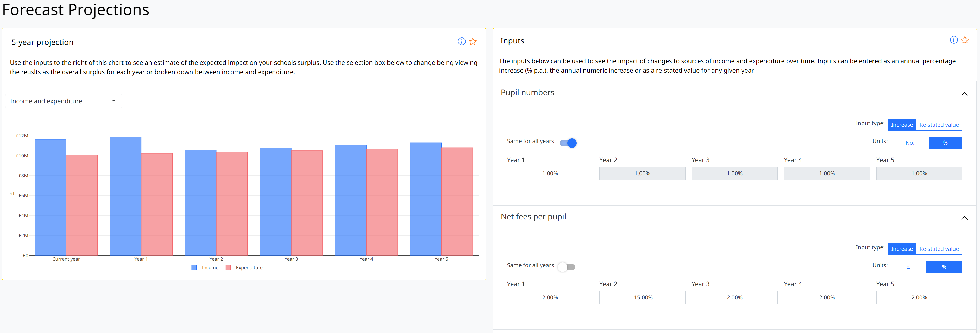Open the Income and expenditure selection dropdown
Image resolution: width=980 pixels, height=333 pixels.
tap(64, 101)
